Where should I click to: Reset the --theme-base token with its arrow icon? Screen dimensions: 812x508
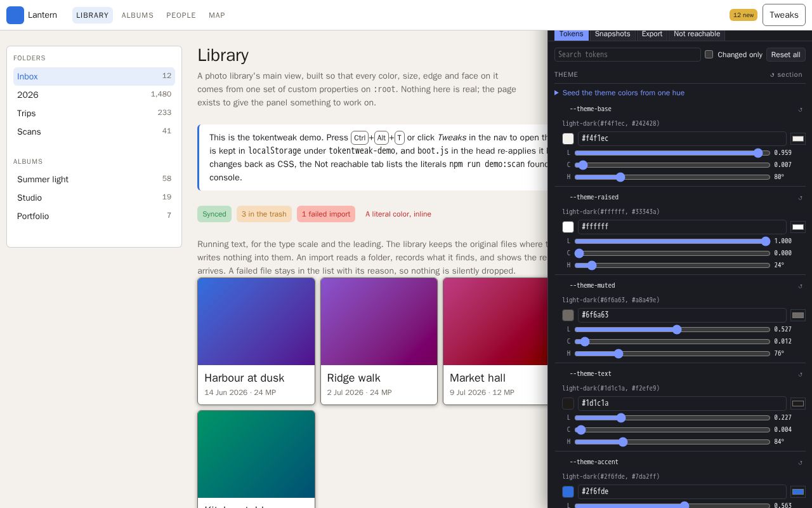point(801,109)
